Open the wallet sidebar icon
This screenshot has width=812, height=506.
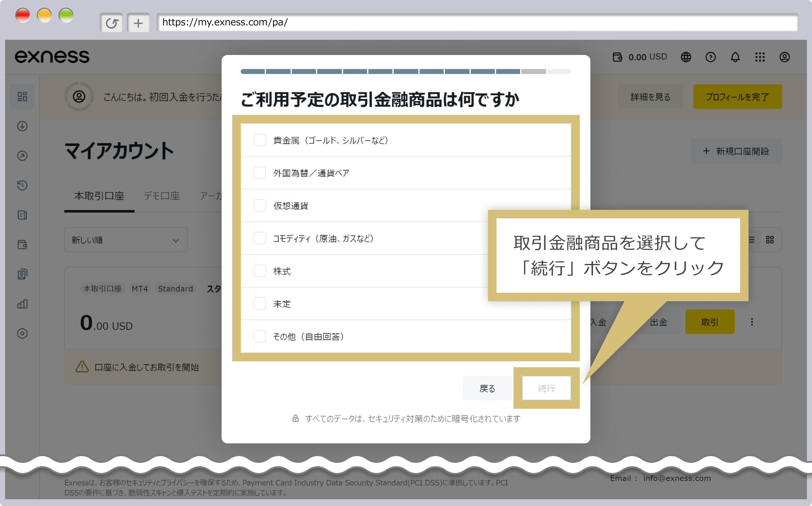[22, 245]
